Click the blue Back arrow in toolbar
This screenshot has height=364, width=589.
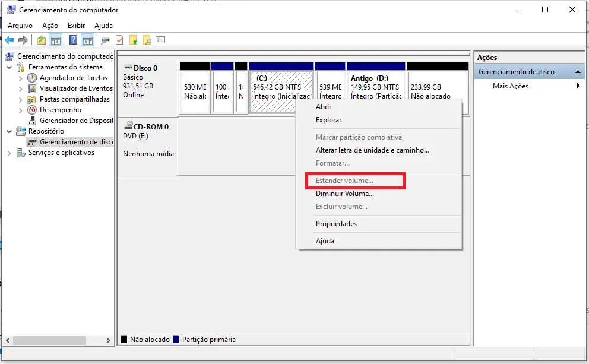tap(9, 40)
